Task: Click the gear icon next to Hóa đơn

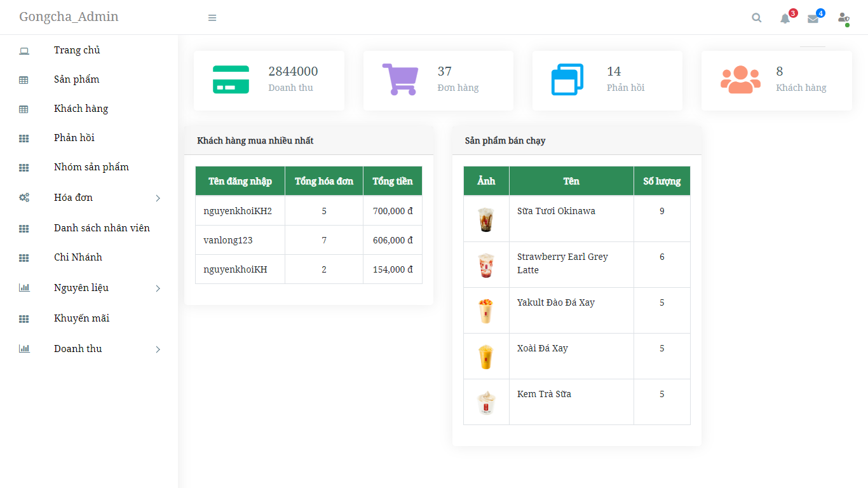Action: (x=24, y=198)
